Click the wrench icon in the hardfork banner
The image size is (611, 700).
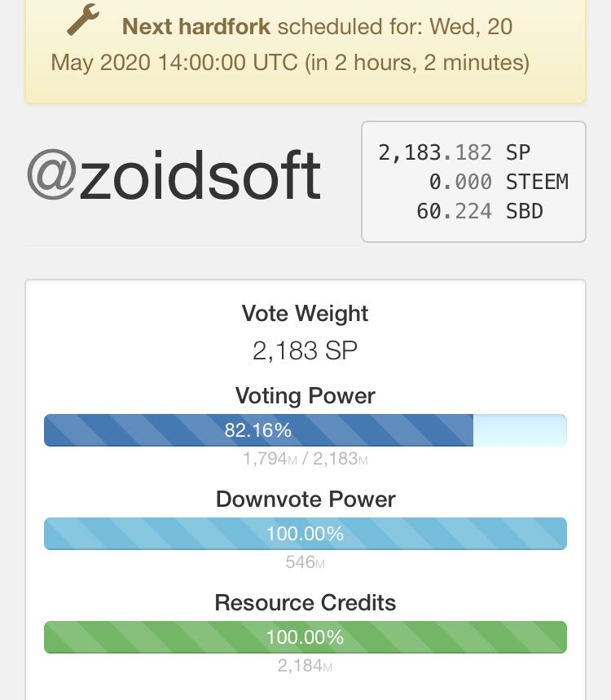click(82, 21)
